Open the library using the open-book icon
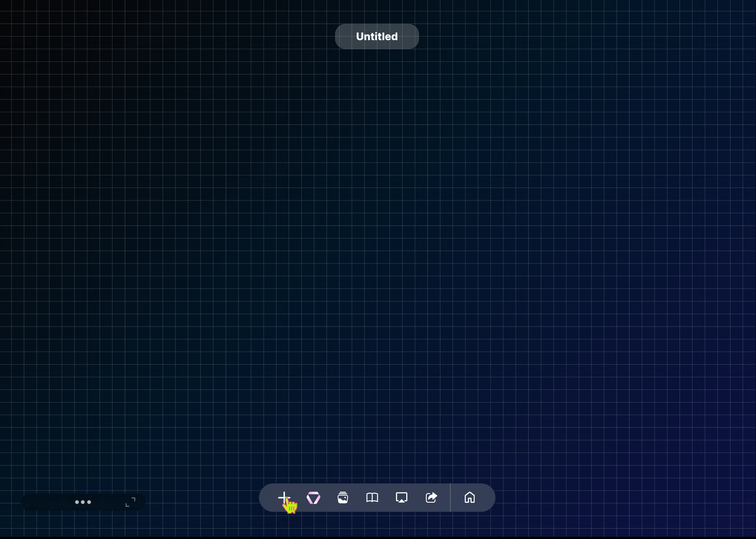Screen dimensions: 756x539 pyautogui.click(x=372, y=498)
